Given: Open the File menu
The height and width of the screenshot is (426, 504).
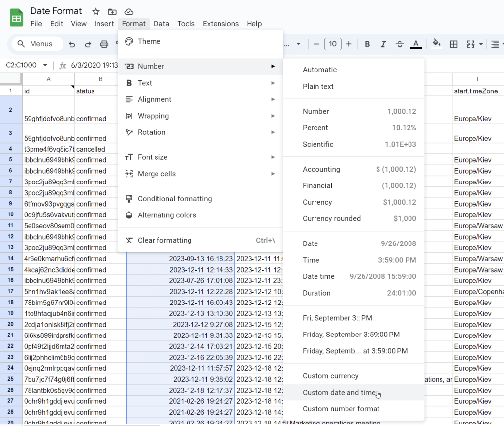Looking at the screenshot, I should tap(36, 24).
